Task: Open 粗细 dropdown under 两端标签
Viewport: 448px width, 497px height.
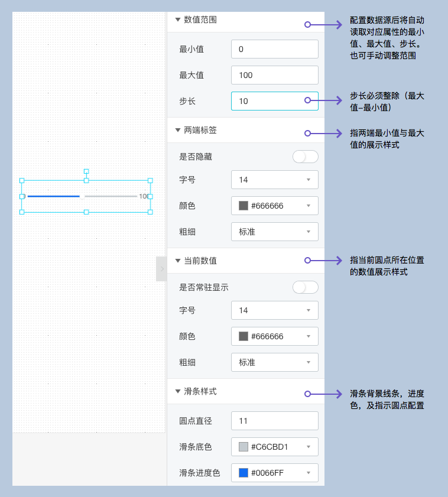Action: [274, 232]
